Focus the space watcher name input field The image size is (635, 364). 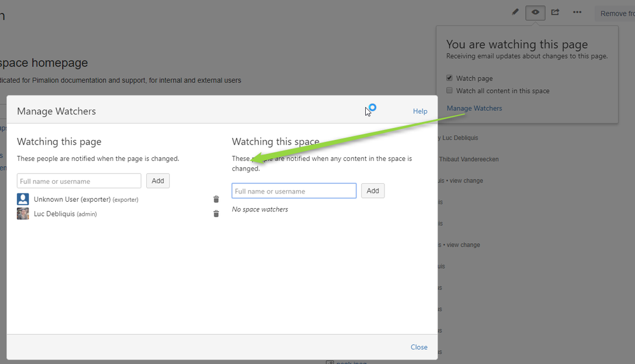pyautogui.click(x=294, y=191)
